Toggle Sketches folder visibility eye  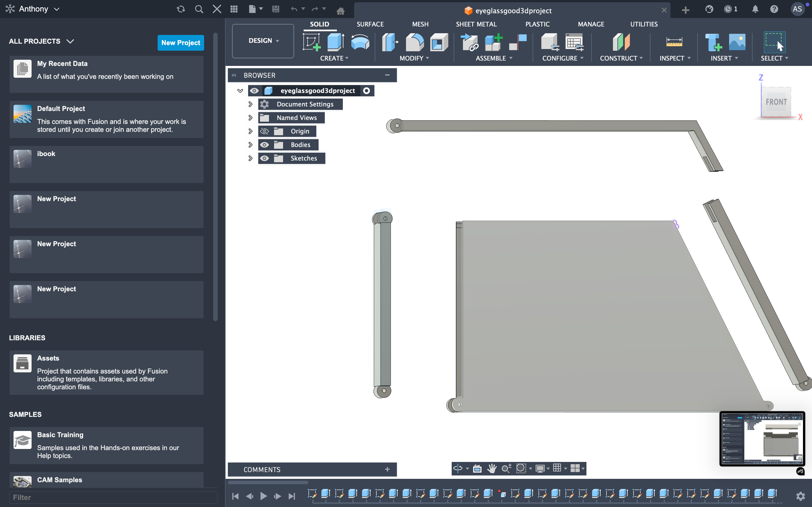264,158
